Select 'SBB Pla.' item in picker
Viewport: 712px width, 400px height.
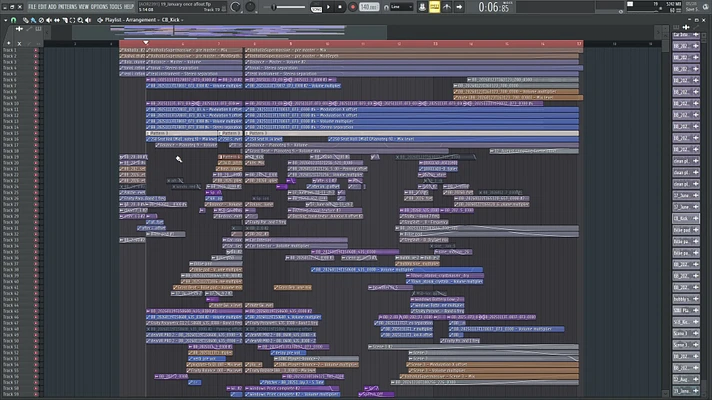[686, 311]
